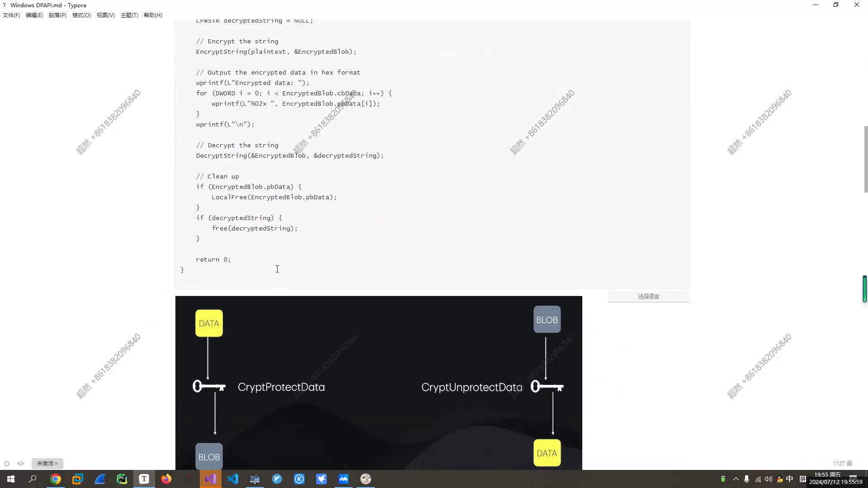Screen dimensions: 868x488
Task: Open 格式(O) menu in Typora
Action: [81, 15]
